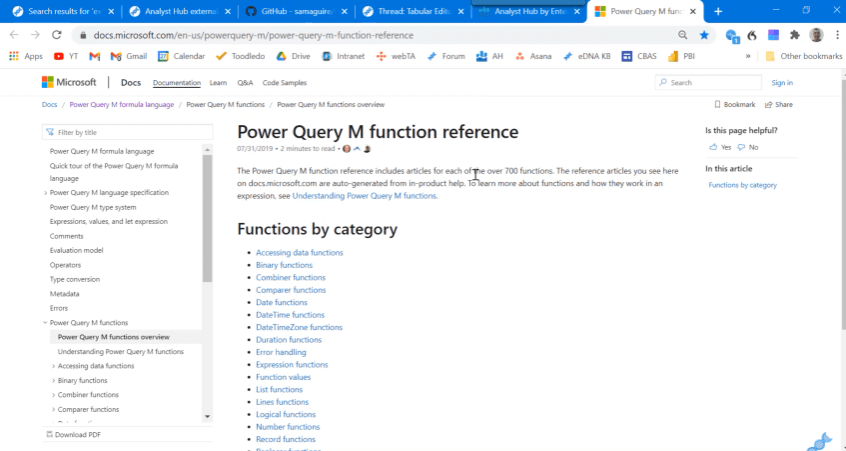Select the Metadata sidebar item
846x451 pixels.
coord(64,294)
